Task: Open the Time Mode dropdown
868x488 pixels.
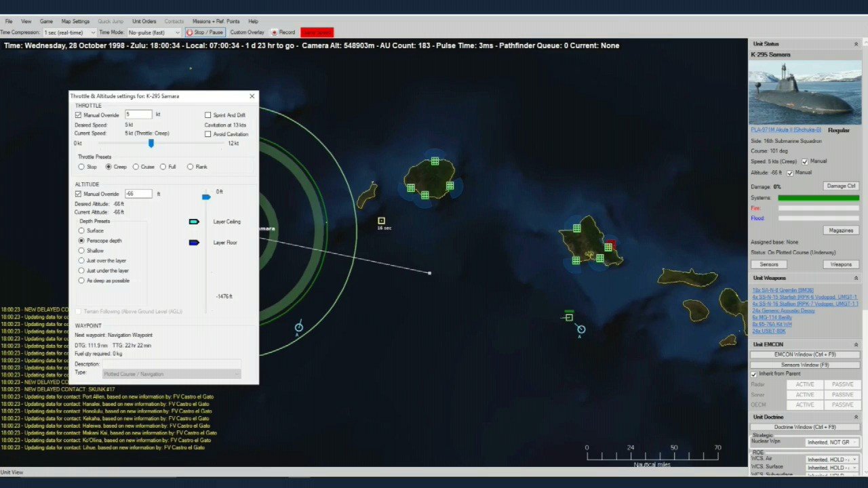Action: 154,33
